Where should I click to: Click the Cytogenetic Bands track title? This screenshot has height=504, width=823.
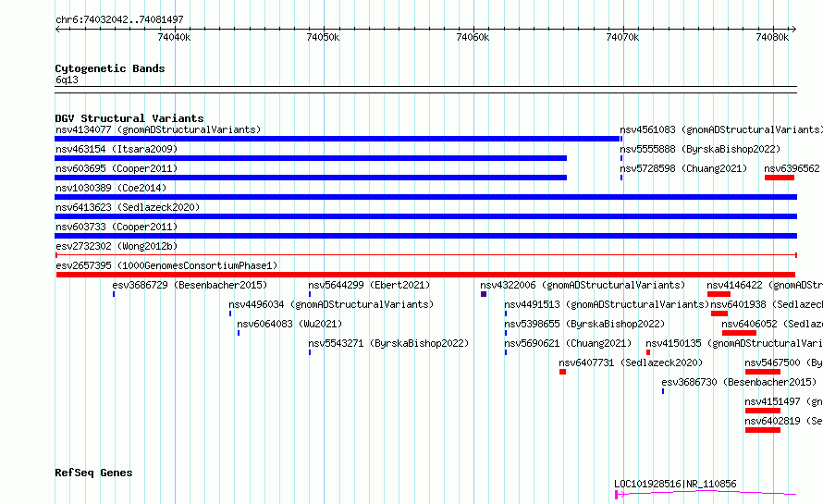point(110,68)
